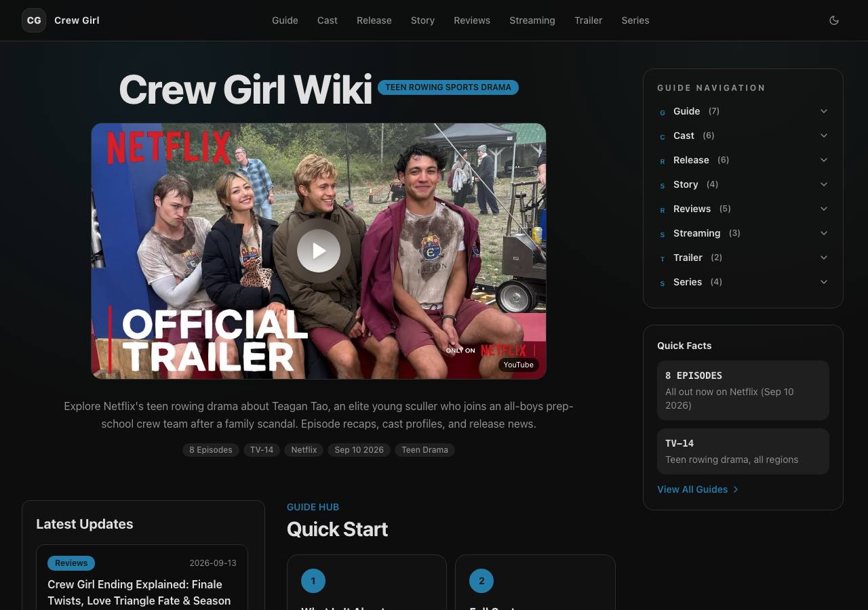Click the YouTube badge on trailer
Viewport: 868px width, 610px height.
pos(519,365)
